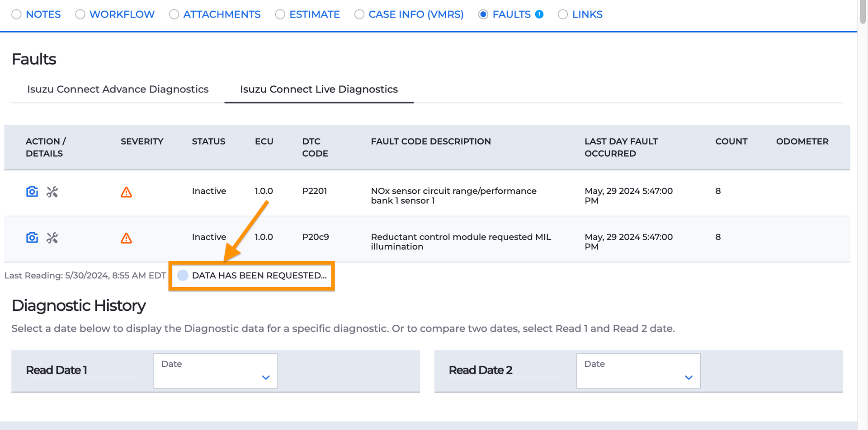Open snapshot camera icon for P2201 fault

point(32,192)
